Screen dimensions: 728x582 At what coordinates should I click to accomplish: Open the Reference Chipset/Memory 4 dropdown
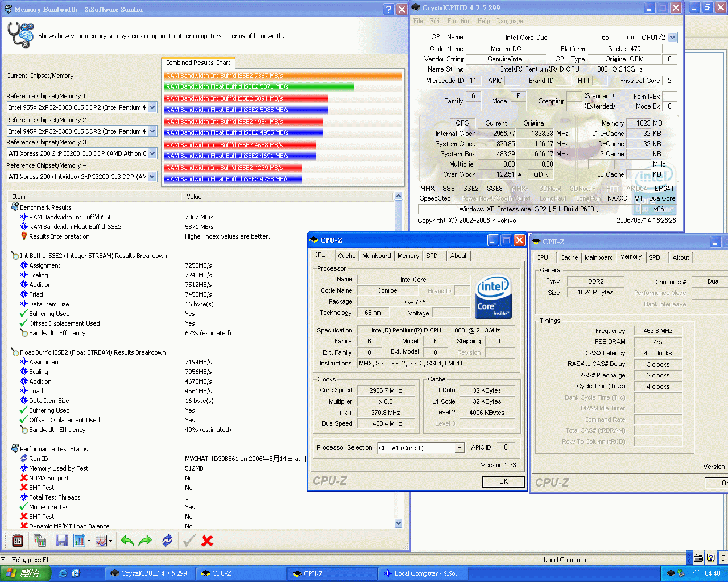pyautogui.click(x=152, y=177)
